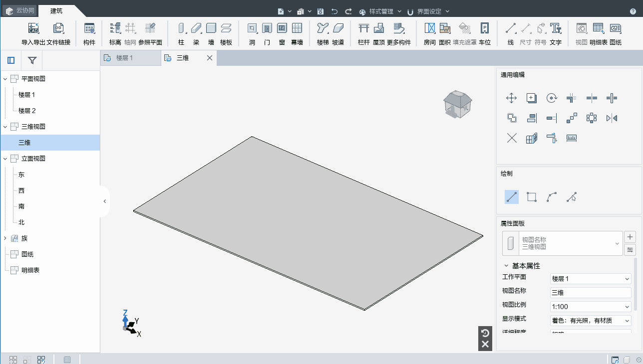Select the 南 elevation view
Viewport: 643px width, 364px height.
click(x=21, y=206)
